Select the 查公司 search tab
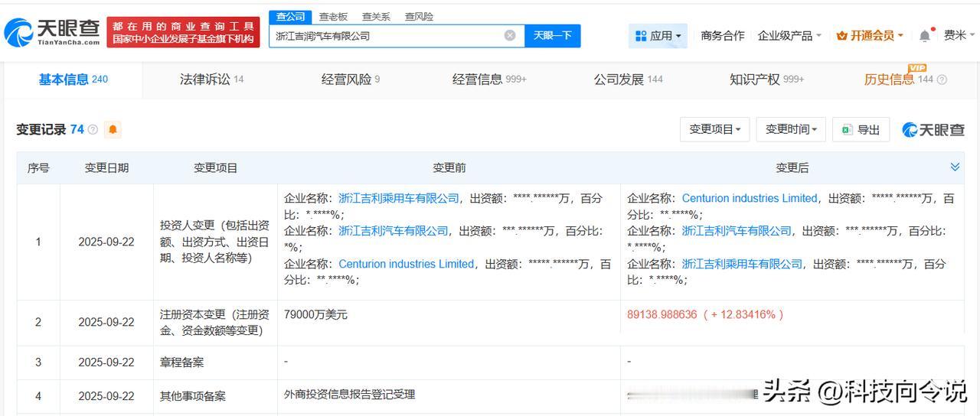 [x=290, y=16]
